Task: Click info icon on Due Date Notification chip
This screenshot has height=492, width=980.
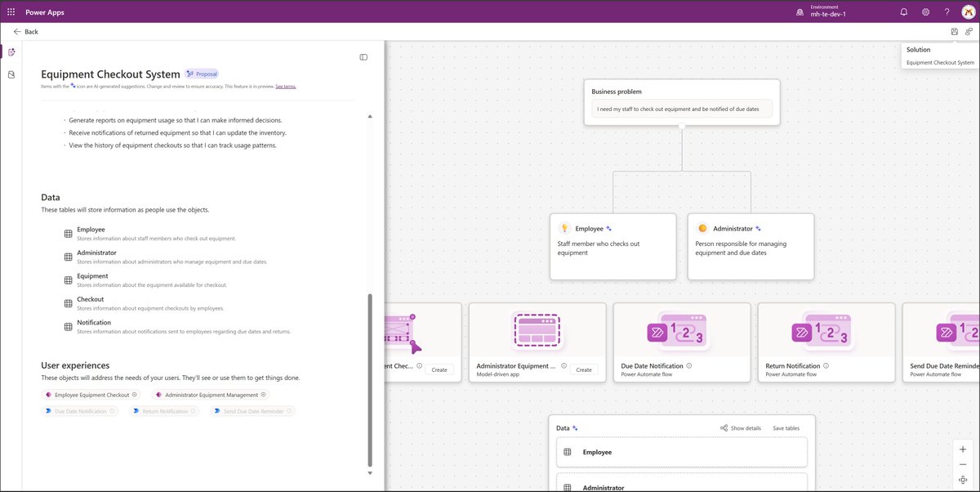Action: [x=113, y=411]
